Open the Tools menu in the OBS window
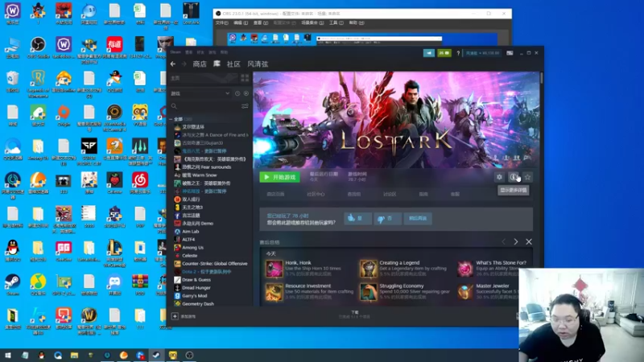Screen dimensions: 644x362 (x=336, y=23)
